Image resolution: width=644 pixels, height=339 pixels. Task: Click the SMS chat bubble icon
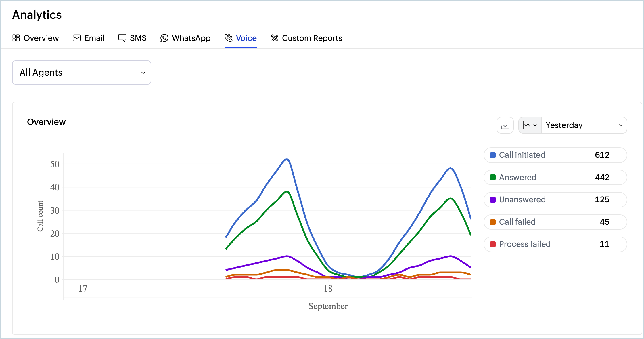[x=122, y=38]
